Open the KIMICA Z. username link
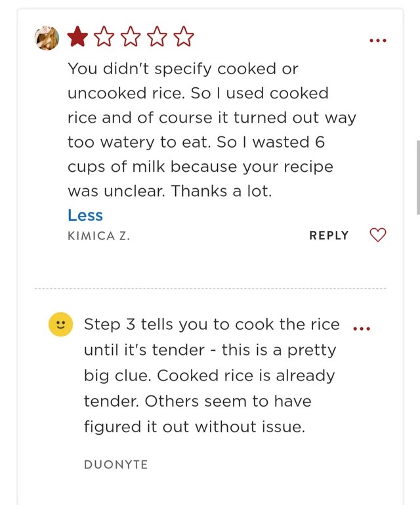 pyautogui.click(x=98, y=235)
